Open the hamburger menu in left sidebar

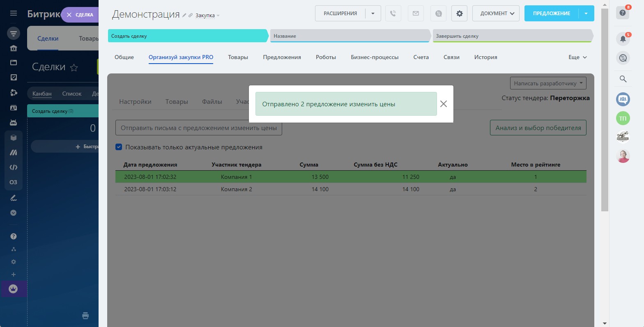coord(14,14)
